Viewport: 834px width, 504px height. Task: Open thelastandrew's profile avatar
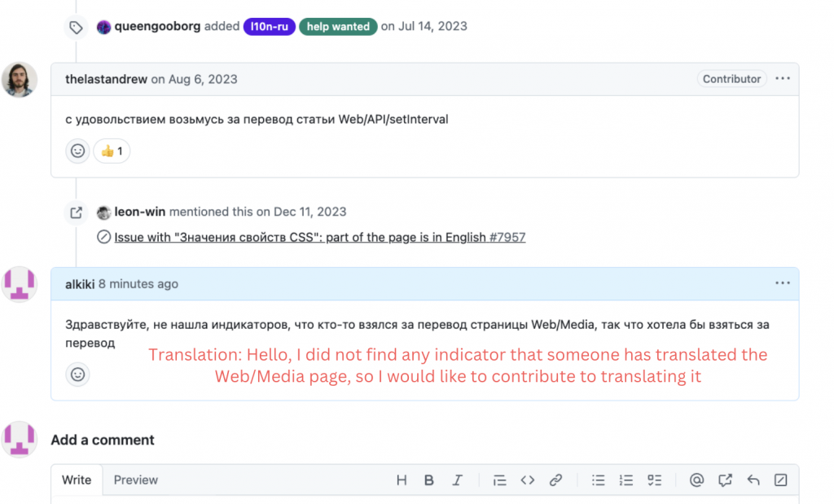pos(19,80)
